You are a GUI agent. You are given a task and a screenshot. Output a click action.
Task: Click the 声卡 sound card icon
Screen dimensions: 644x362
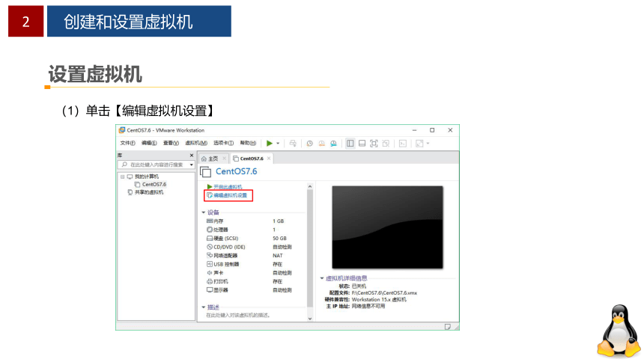coord(210,273)
